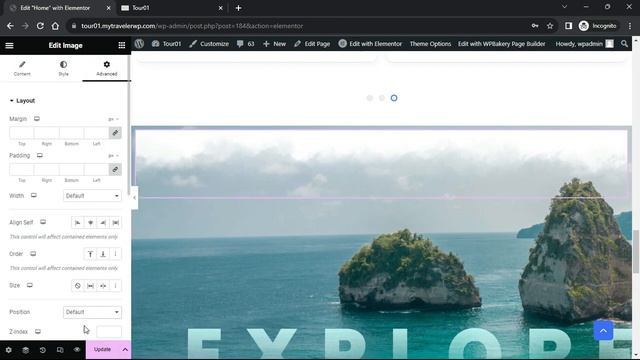The image size is (640, 360).
Task: Click Edit with WPBakery Page Builder
Action: point(502,44)
